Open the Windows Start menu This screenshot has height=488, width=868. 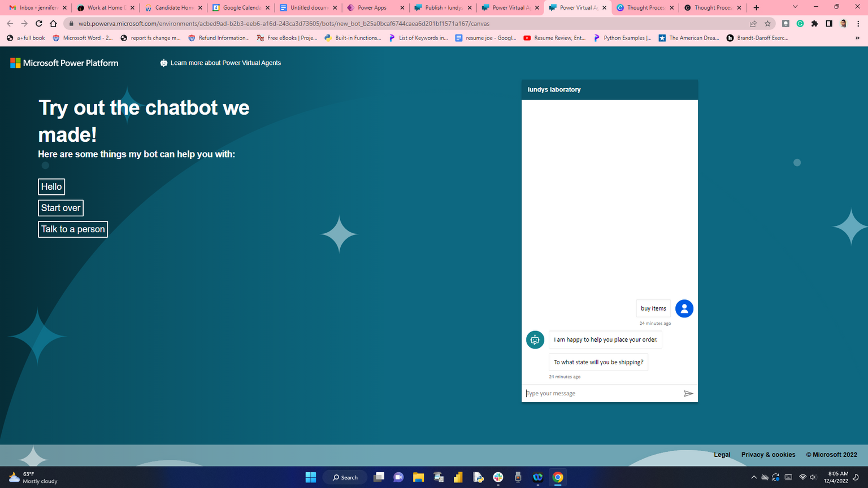311,477
